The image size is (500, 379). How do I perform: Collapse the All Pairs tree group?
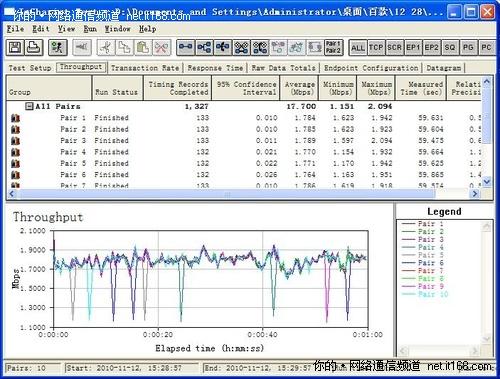click(29, 106)
